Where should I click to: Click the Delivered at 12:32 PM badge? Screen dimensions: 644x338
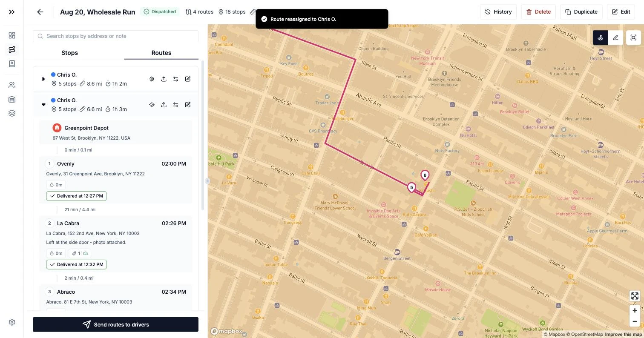(76, 264)
